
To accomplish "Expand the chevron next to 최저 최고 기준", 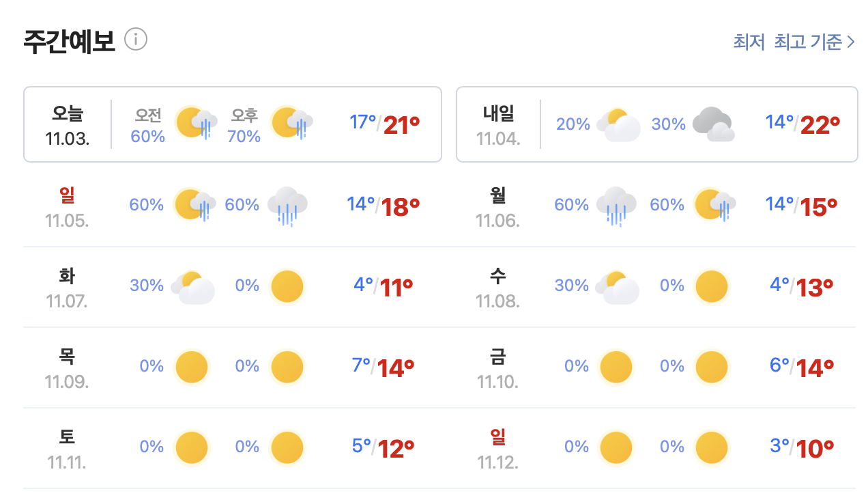I will pyautogui.click(x=852, y=41).
